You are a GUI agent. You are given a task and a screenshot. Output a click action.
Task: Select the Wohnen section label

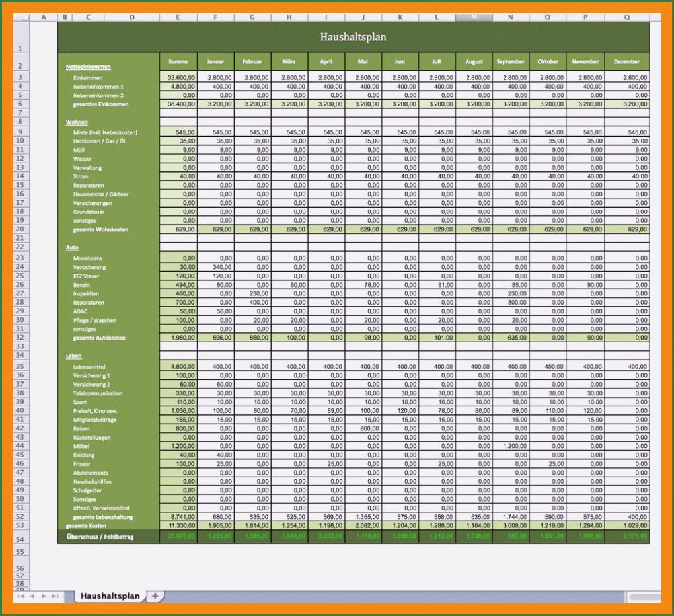tap(77, 122)
